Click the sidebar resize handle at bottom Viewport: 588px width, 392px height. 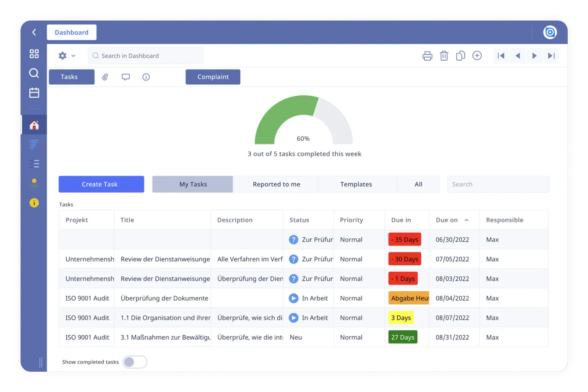click(41, 362)
